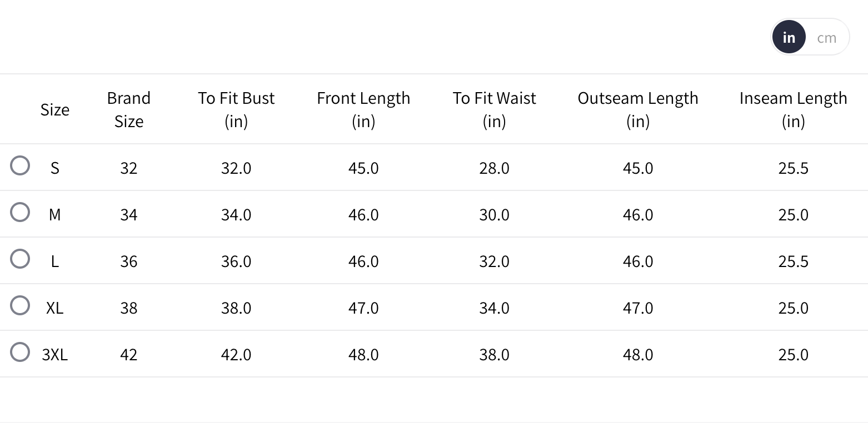Select the inches unit option
Image resolution: width=868 pixels, height=423 pixels.
click(789, 38)
